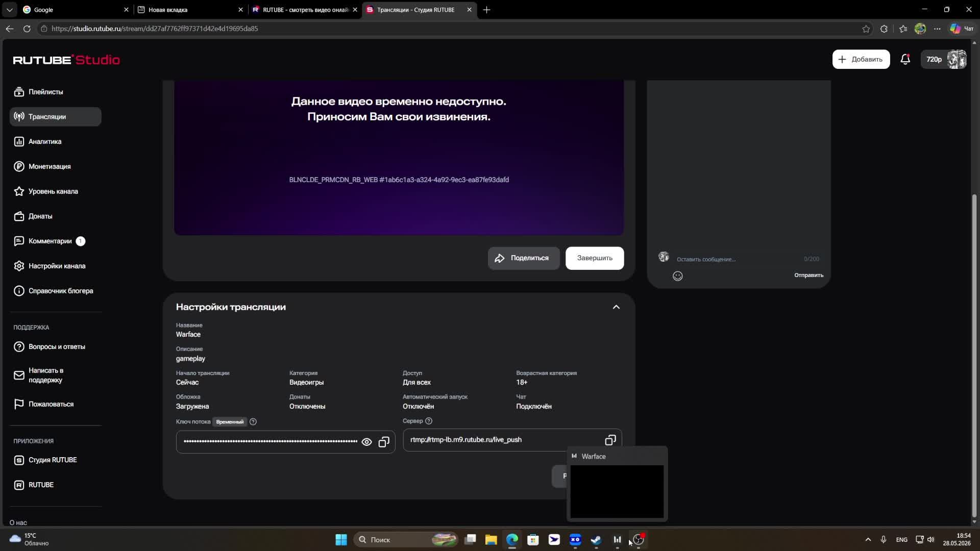Screen dimensions: 980x551
Task: Show the hidden stream key
Action: [366, 442]
